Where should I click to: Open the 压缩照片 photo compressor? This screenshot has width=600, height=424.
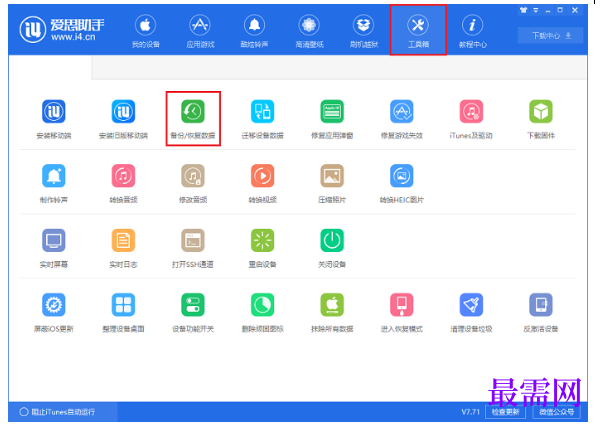332,183
